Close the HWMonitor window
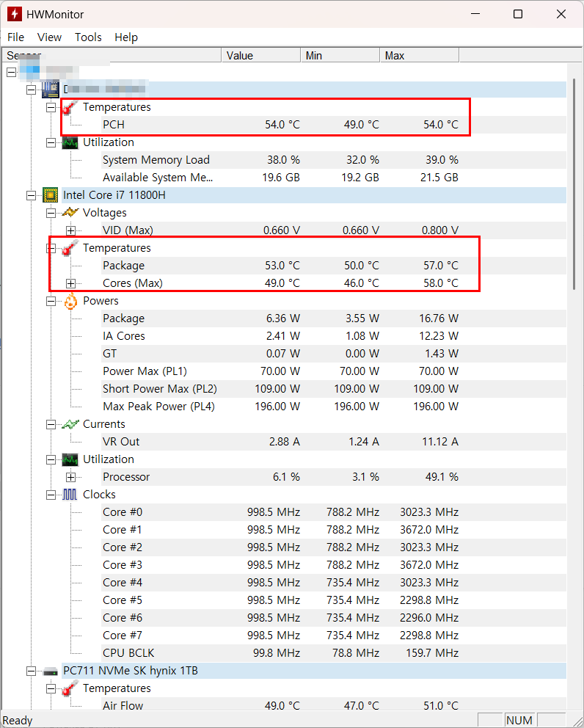The image size is (584, 728). click(561, 14)
